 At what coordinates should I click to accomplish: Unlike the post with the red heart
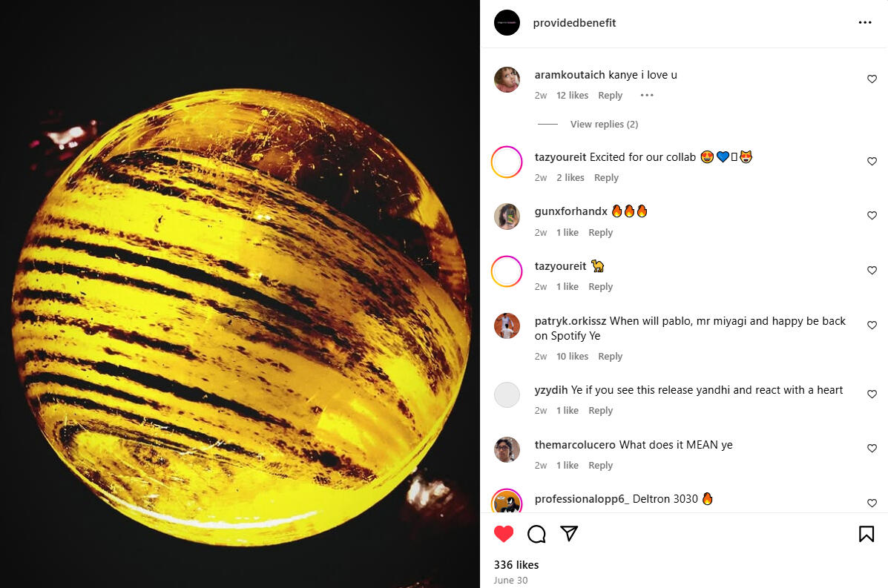click(504, 534)
